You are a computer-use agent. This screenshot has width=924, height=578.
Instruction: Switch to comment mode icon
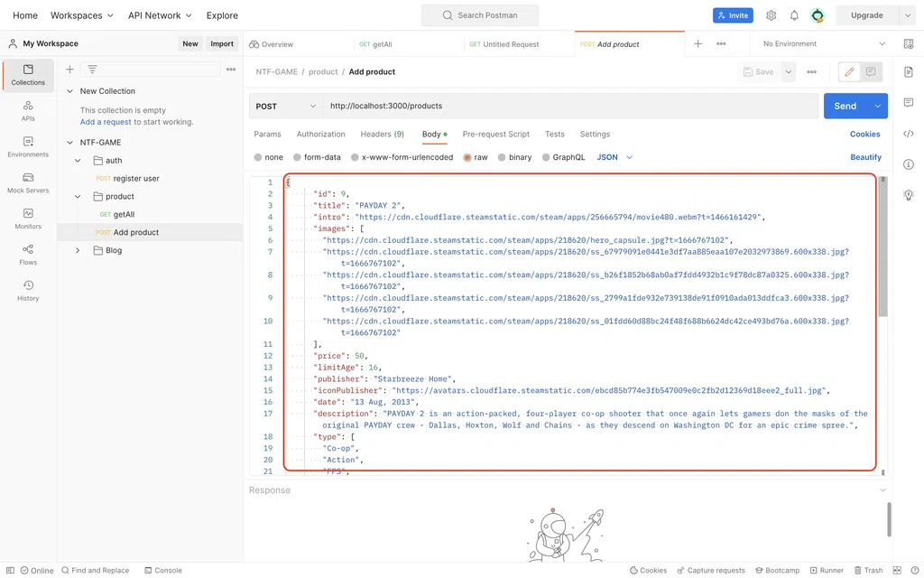pos(871,72)
